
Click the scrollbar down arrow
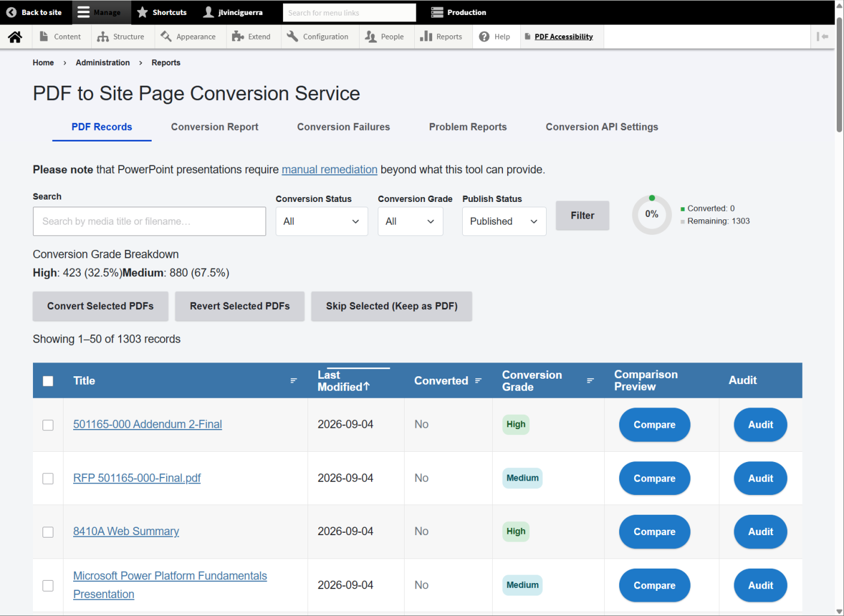pyautogui.click(x=839, y=611)
